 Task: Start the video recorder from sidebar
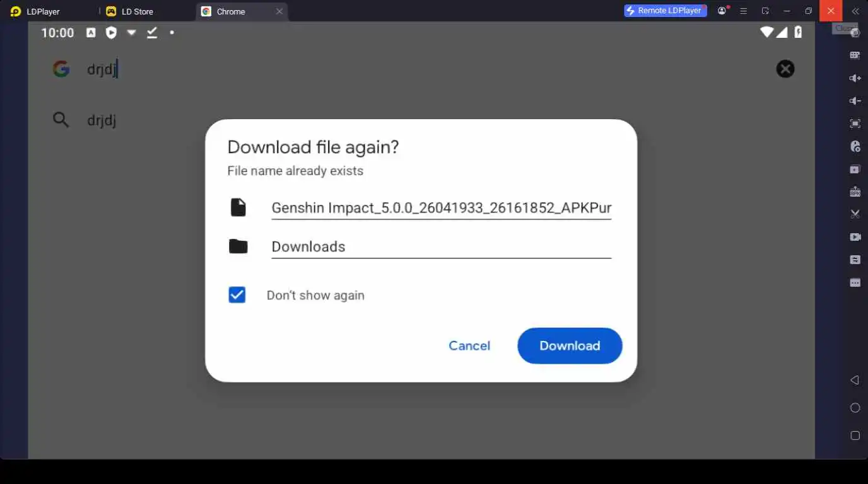coord(855,237)
